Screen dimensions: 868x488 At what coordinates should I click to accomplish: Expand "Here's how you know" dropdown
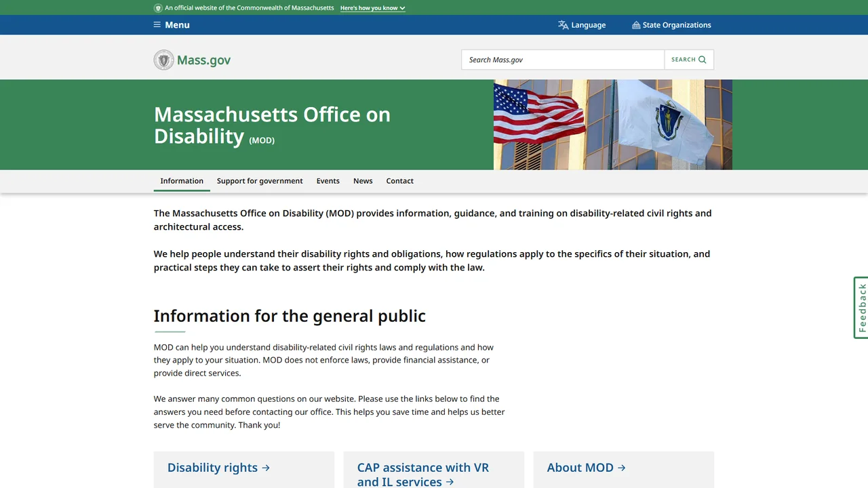point(373,8)
